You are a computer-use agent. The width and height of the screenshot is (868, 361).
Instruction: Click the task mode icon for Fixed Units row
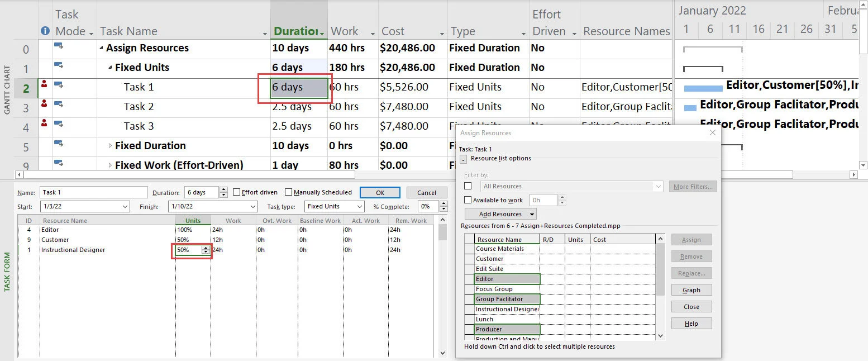(58, 66)
